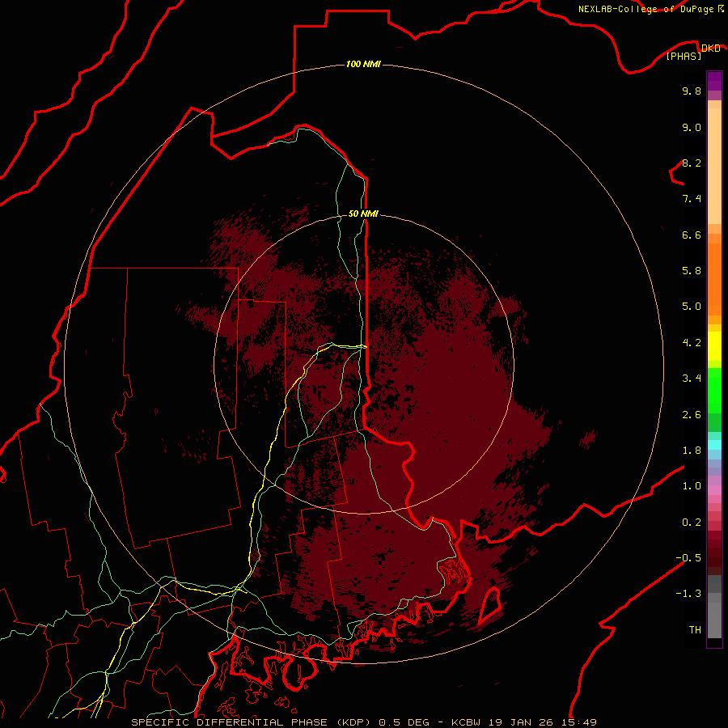Click the 9.8 scale value

click(692, 91)
